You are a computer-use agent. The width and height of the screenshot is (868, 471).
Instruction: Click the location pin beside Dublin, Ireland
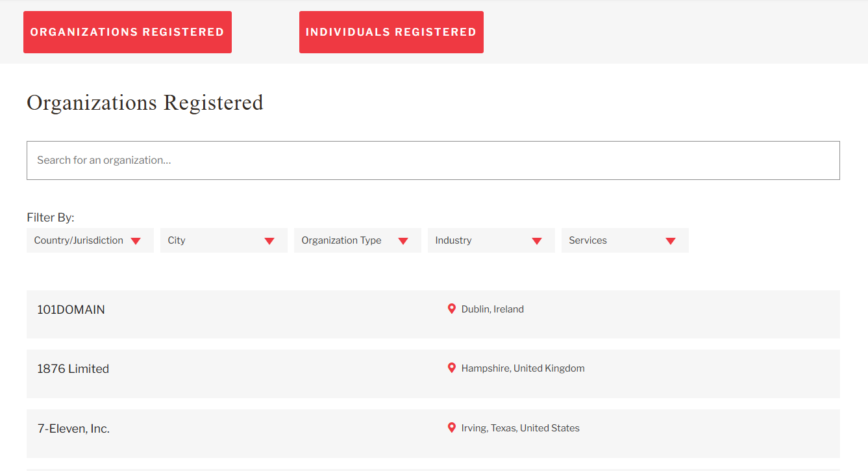(x=452, y=309)
